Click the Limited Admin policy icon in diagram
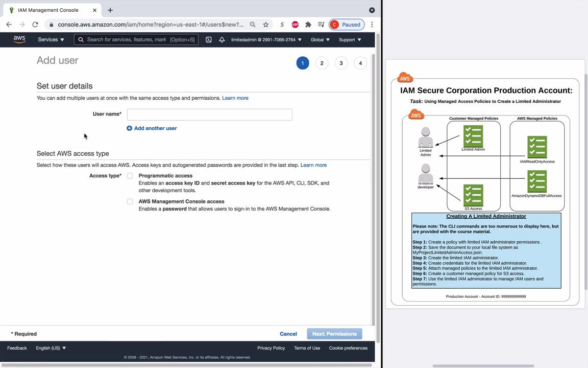Image resolution: width=588 pixels, height=368 pixels. click(x=473, y=136)
